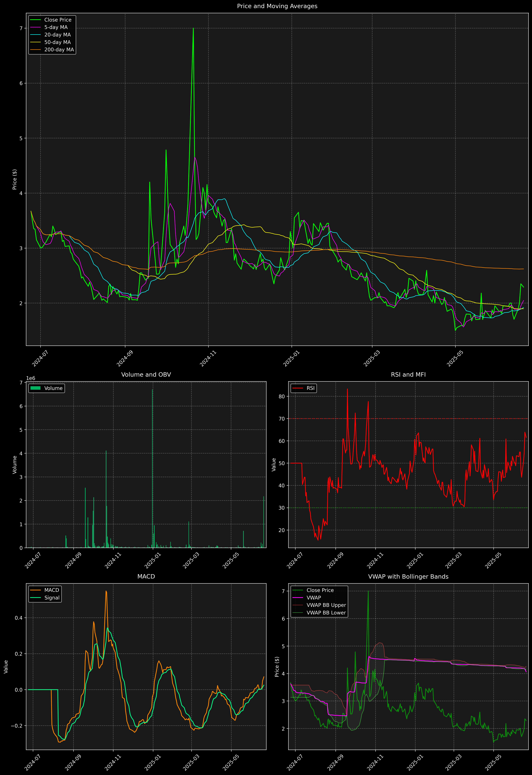
Task: Select the "VWAP BB Upper" legend entry
Action: coord(326,605)
